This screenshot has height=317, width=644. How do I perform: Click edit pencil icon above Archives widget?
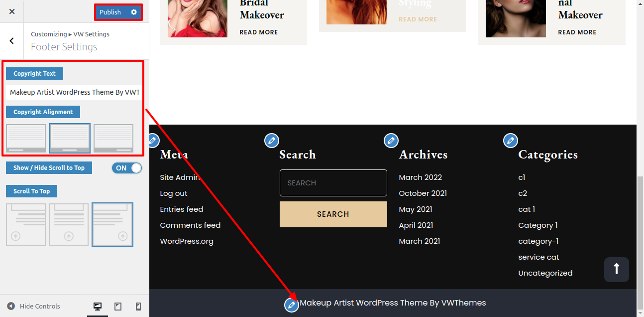tap(391, 141)
